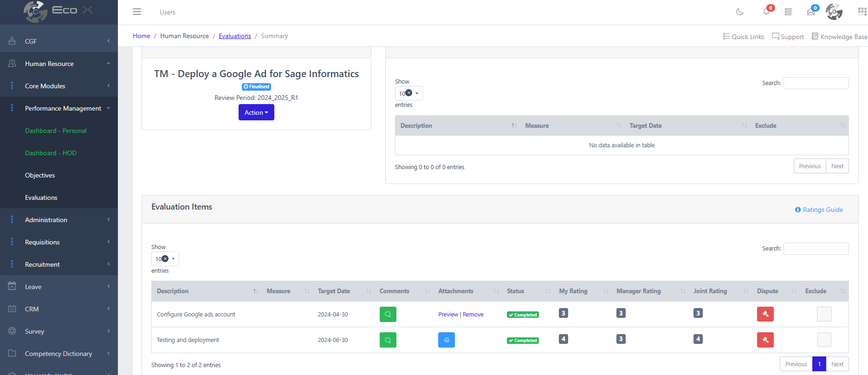
Task: Open the notifications bell
Action: click(766, 12)
